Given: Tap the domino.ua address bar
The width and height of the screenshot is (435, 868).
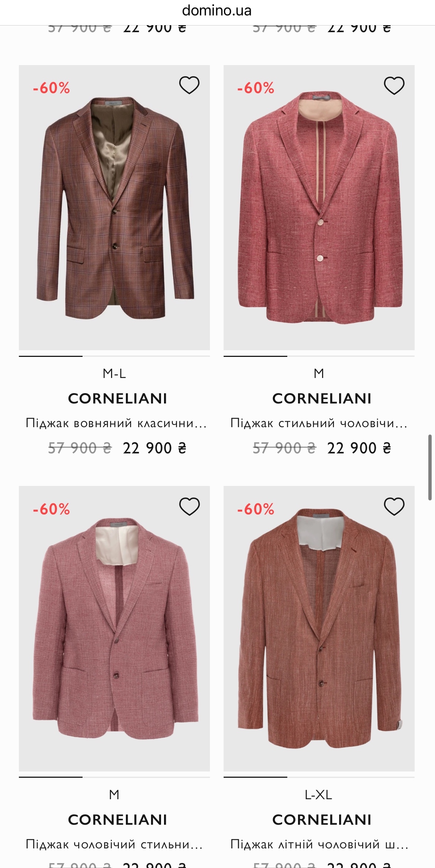Looking at the screenshot, I should [217, 11].
